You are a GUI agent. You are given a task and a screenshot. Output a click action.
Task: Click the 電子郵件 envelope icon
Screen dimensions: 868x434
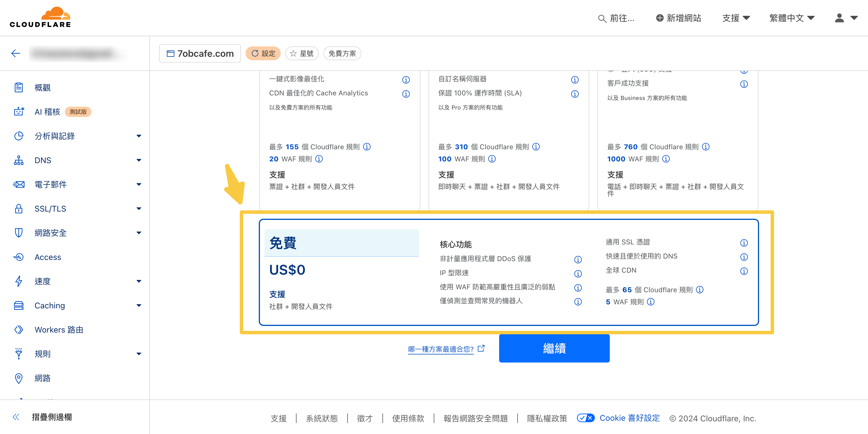click(x=19, y=184)
